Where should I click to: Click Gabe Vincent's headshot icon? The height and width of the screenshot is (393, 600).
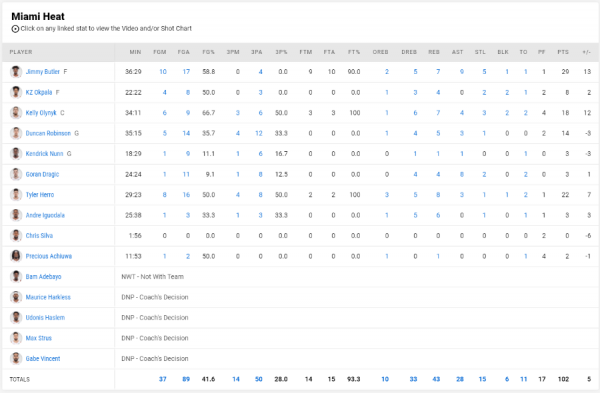[x=16, y=359]
